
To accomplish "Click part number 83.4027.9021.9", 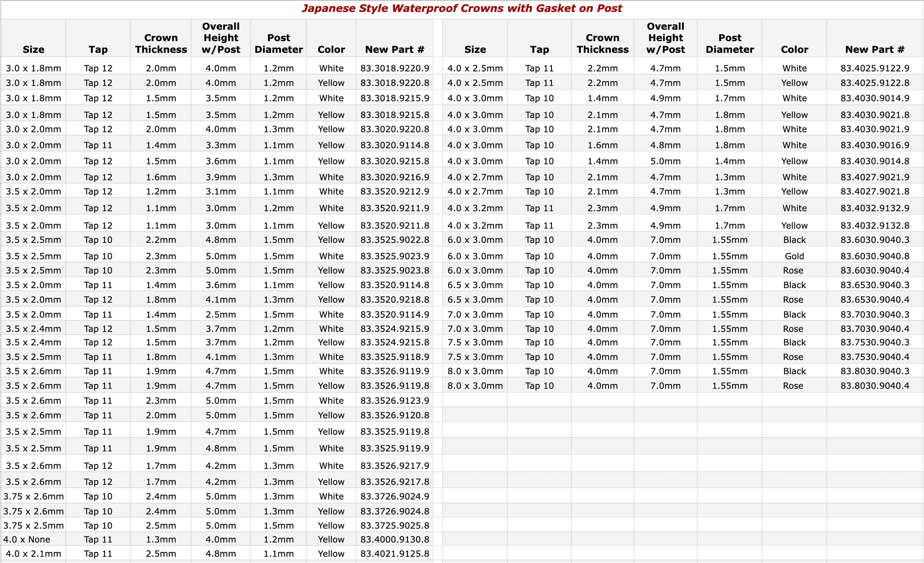I will [875, 177].
